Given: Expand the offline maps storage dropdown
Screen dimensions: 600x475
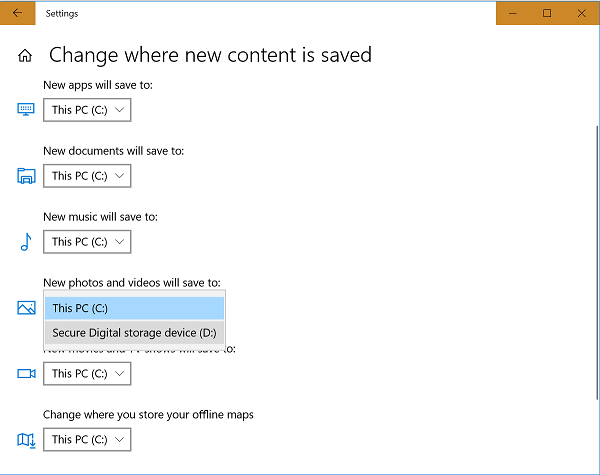Looking at the screenshot, I should [87, 440].
